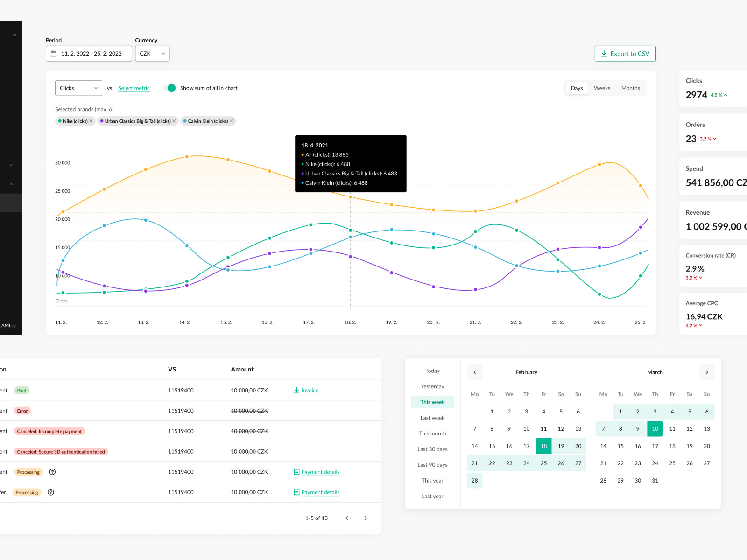This screenshot has width=747, height=560.
Task: Advance calendar to next month with right arrow
Action: (706, 372)
